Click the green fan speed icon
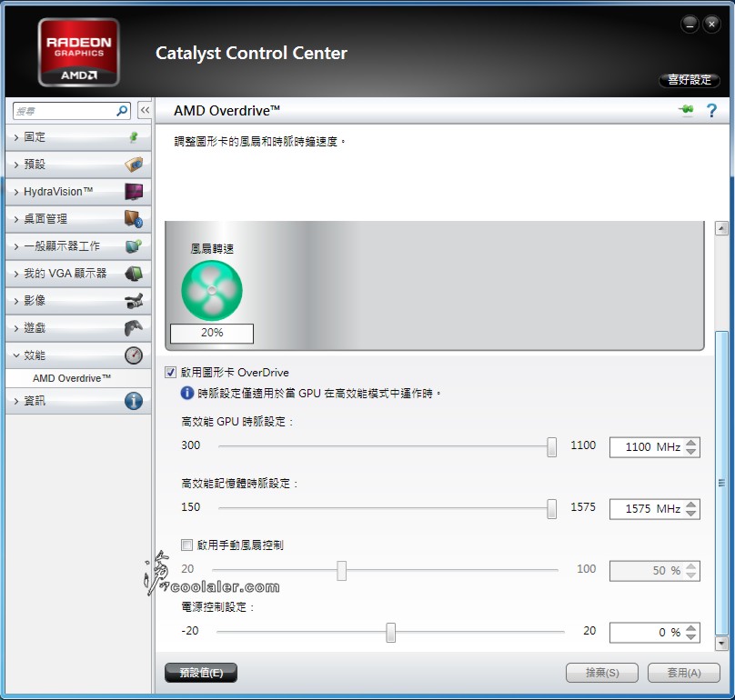735x700 pixels. tap(212, 291)
